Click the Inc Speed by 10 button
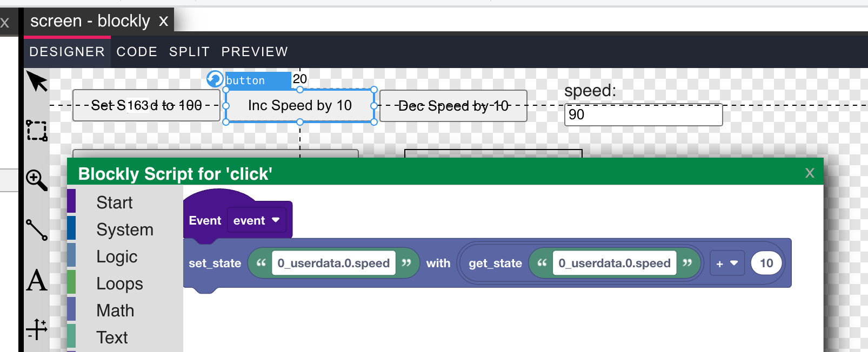 [x=299, y=106]
